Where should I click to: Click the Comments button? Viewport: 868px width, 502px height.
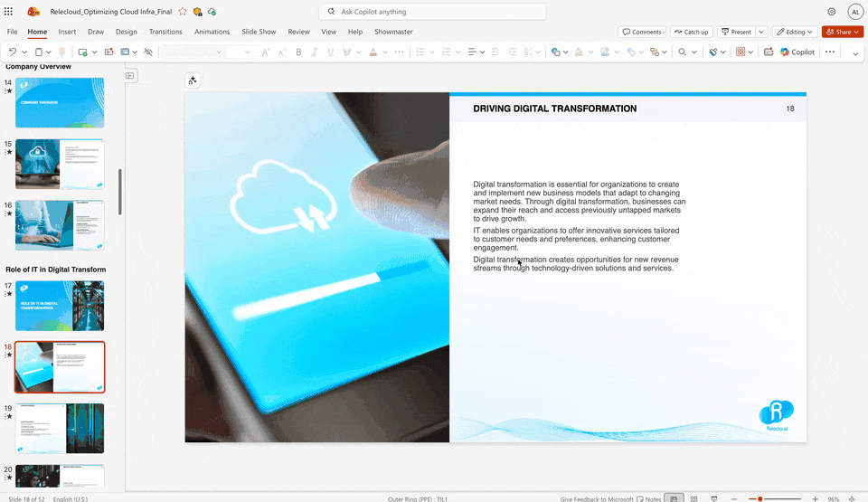[642, 32]
